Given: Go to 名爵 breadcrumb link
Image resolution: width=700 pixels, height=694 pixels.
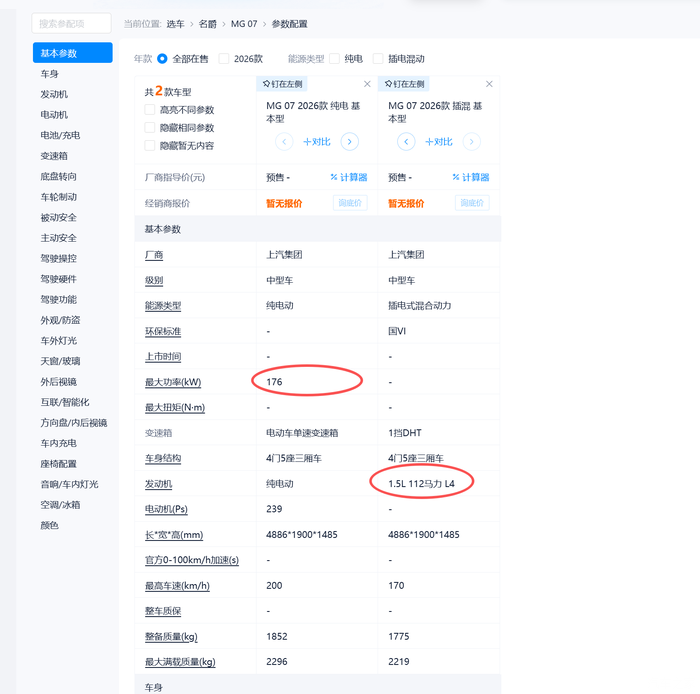Looking at the screenshot, I should pos(207,24).
